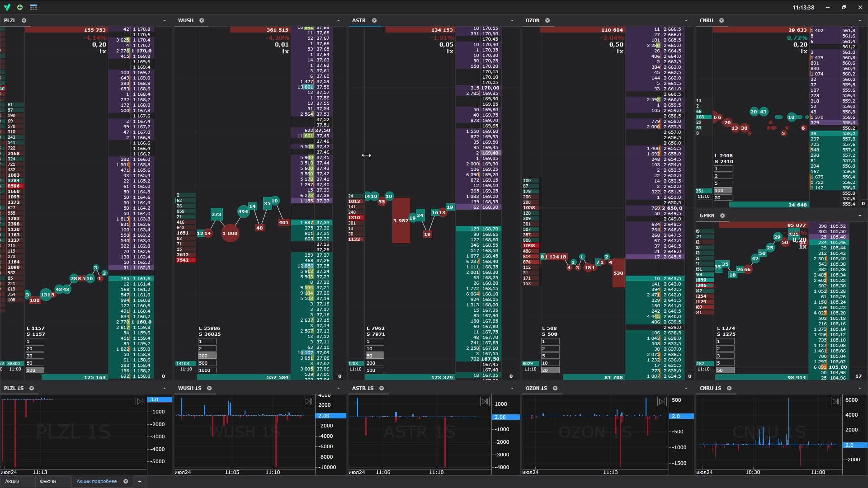The width and height of the screenshot is (868, 488).
Task: Close the PLZL order book panel
Action: (x=24, y=20)
